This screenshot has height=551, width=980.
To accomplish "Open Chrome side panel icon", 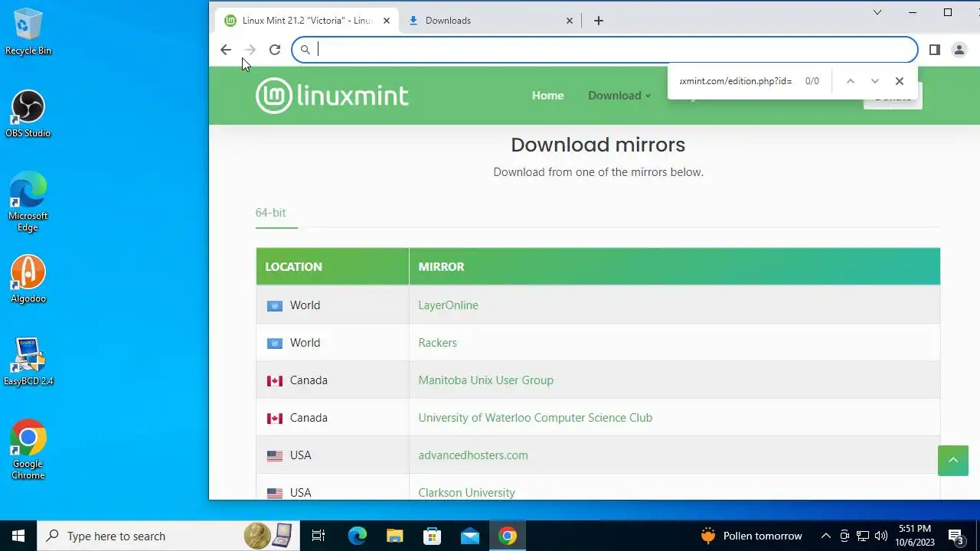I will 934,50.
